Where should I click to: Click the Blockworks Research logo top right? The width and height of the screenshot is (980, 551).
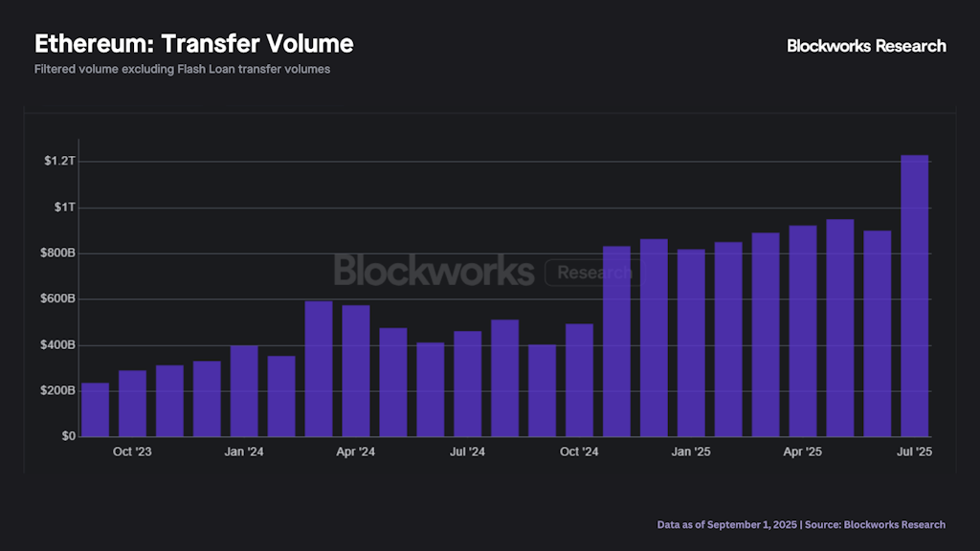click(866, 46)
